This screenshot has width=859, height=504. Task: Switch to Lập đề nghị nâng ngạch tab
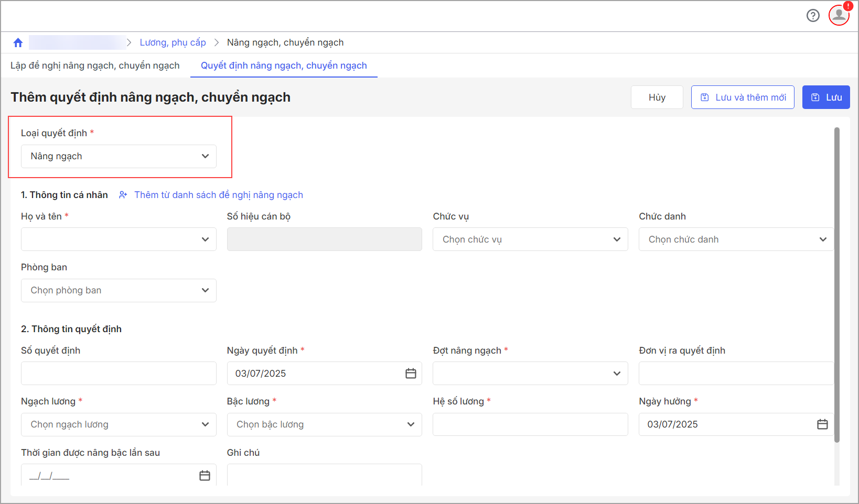[x=95, y=65]
